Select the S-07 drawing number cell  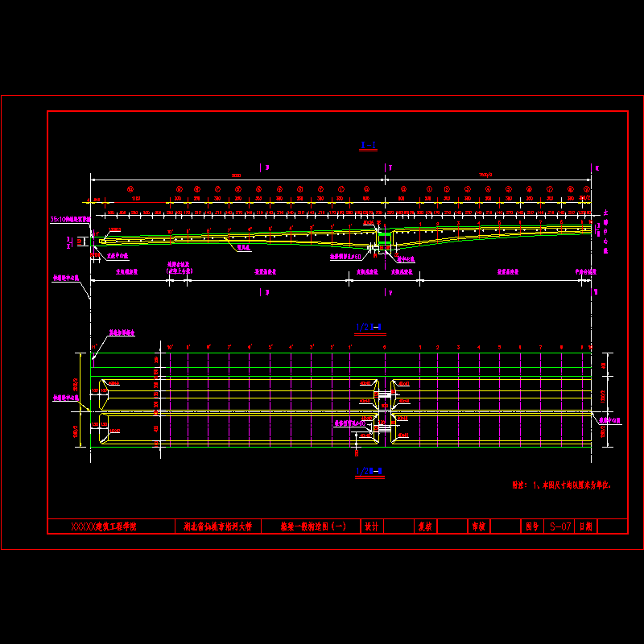[x=560, y=526]
